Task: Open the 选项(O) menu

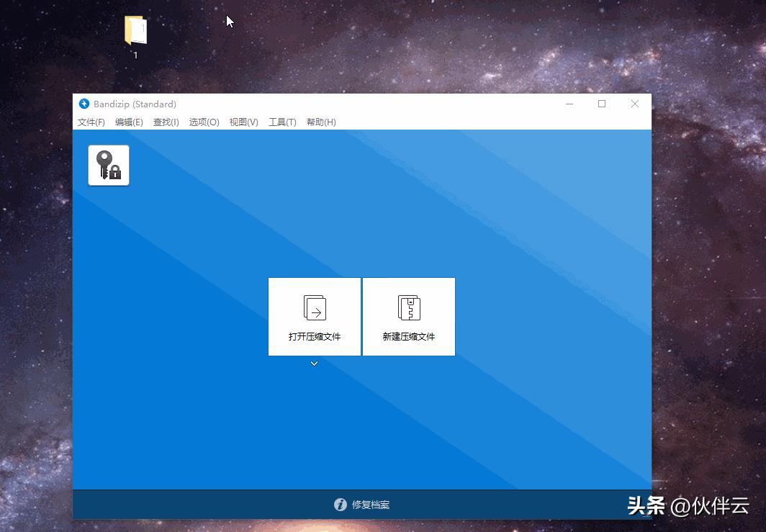Action: (204, 122)
